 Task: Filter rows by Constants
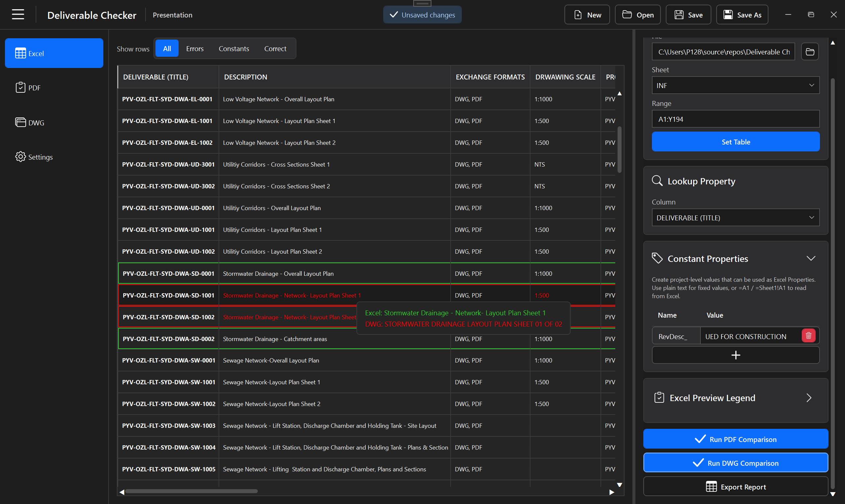pyautogui.click(x=234, y=48)
